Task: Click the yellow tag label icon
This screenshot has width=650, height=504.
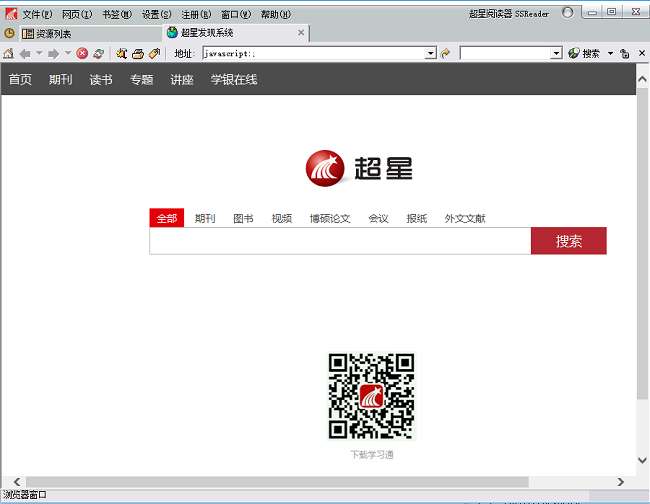Action: coord(154,53)
